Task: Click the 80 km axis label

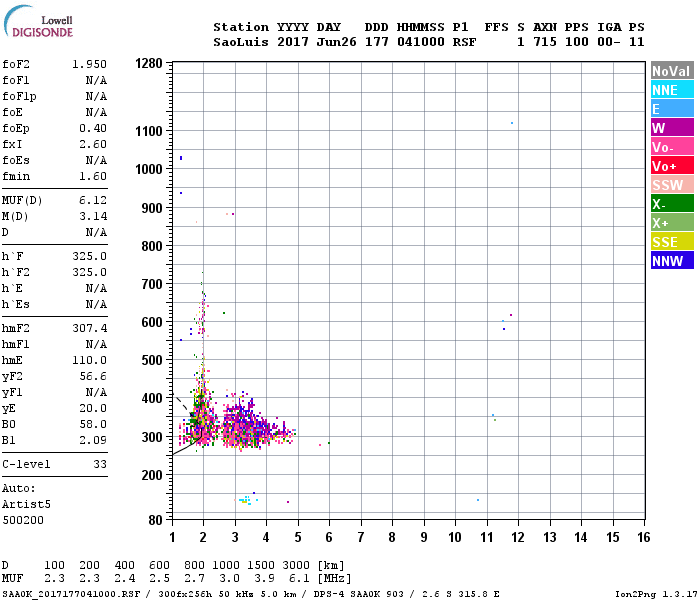Action: pyautogui.click(x=156, y=520)
